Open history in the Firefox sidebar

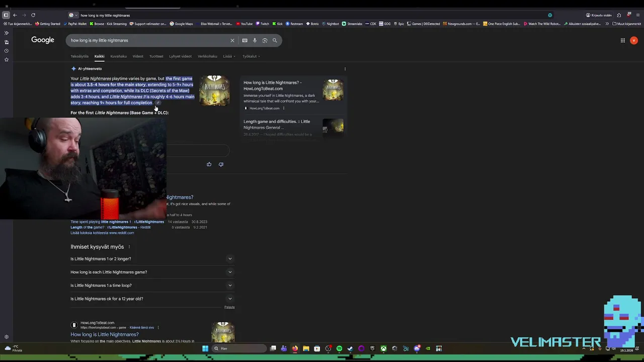7,51
